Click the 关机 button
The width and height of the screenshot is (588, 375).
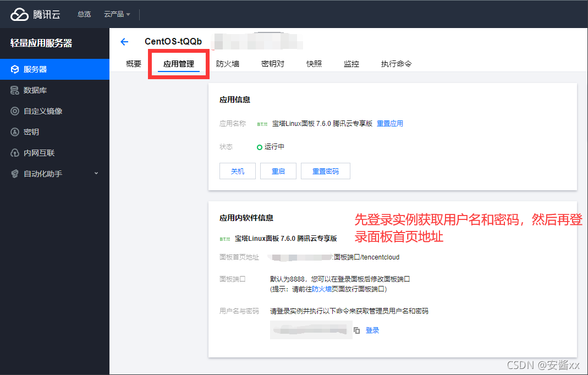click(238, 171)
